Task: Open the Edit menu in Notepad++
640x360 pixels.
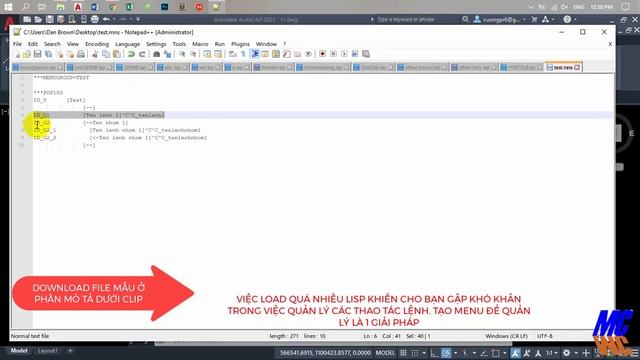Action: 33,44
